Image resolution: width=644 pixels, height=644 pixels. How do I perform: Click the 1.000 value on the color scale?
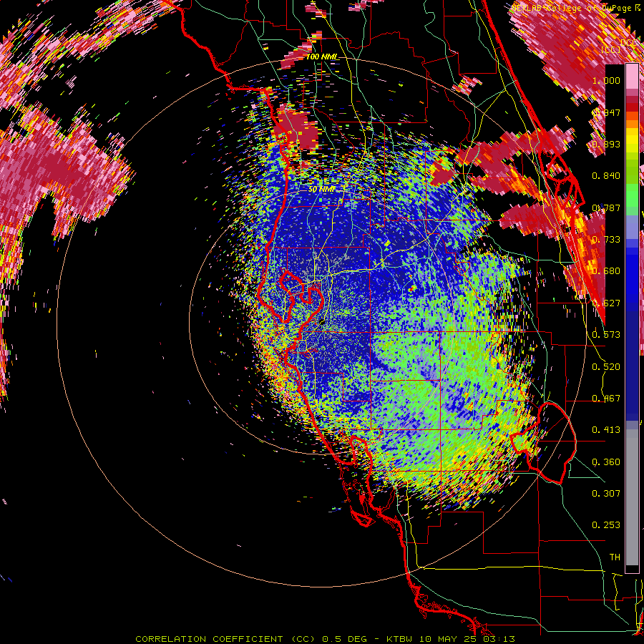point(606,80)
